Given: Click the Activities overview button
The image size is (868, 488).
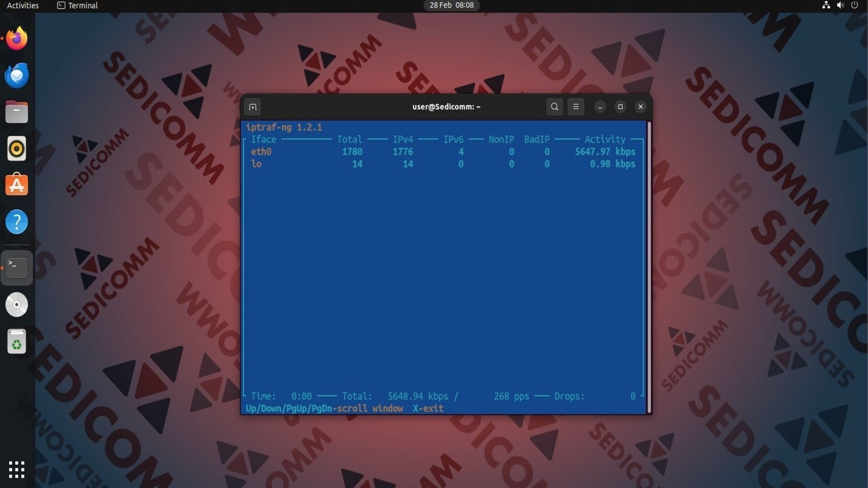Looking at the screenshot, I should point(23,5).
